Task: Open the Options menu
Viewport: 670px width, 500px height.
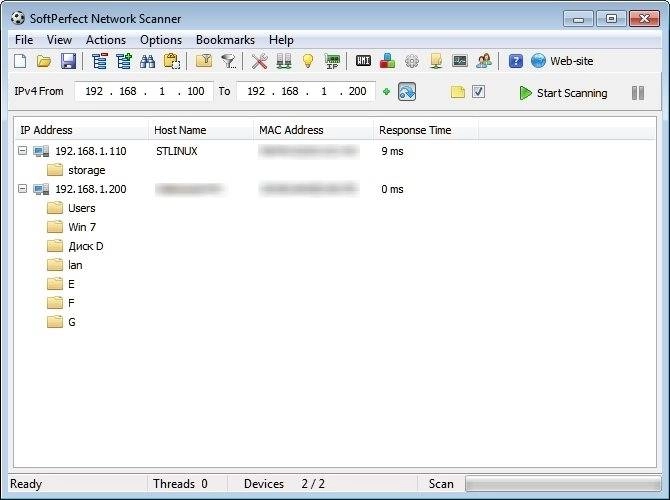Action: click(x=161, y=40)
